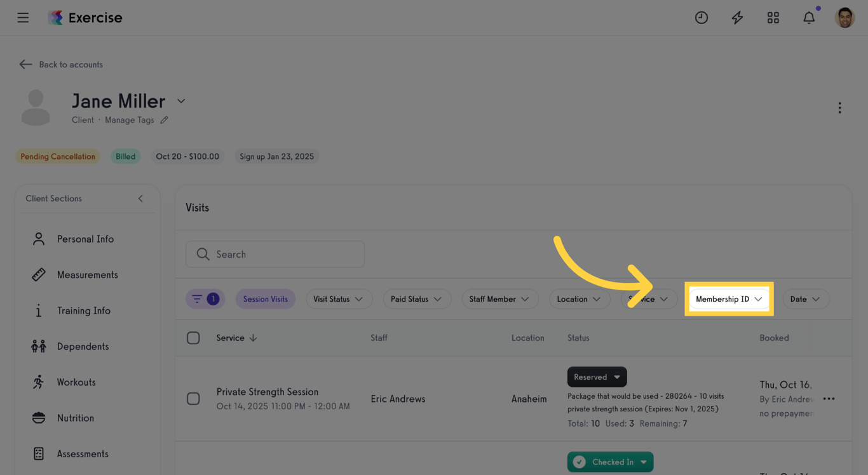The width and height of the screenshot is (868, 475).
Task: Click the Nutrition section icon
Action: pyautogui.click(x=38, y=417)
